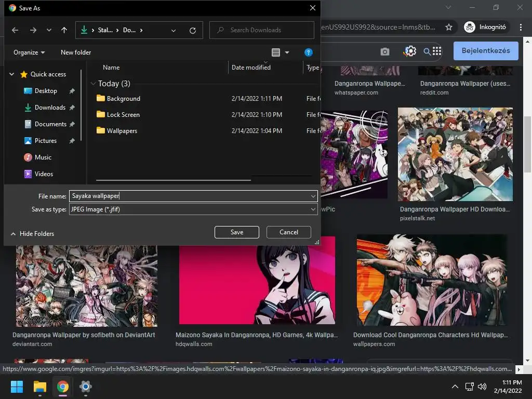
Task: Open Inkognitó profile button in Chrome
Action: point(485,27)
